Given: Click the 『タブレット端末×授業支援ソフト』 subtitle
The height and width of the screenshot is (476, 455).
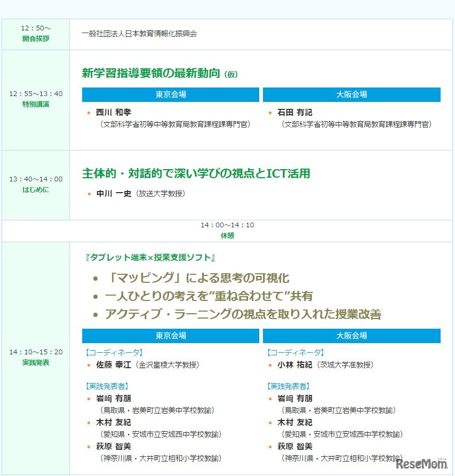Looking at the screenshot, I should coord(150,258).
